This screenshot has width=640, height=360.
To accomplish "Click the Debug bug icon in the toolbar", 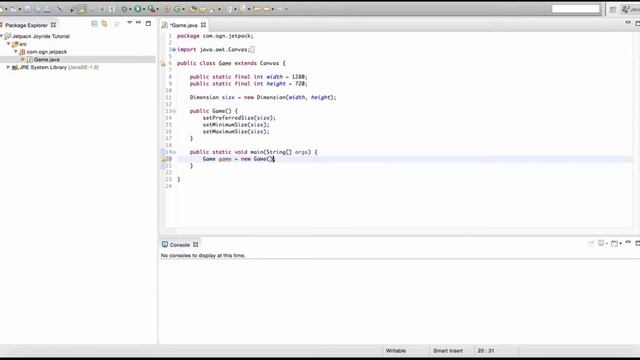I will (x=124, y=9).
